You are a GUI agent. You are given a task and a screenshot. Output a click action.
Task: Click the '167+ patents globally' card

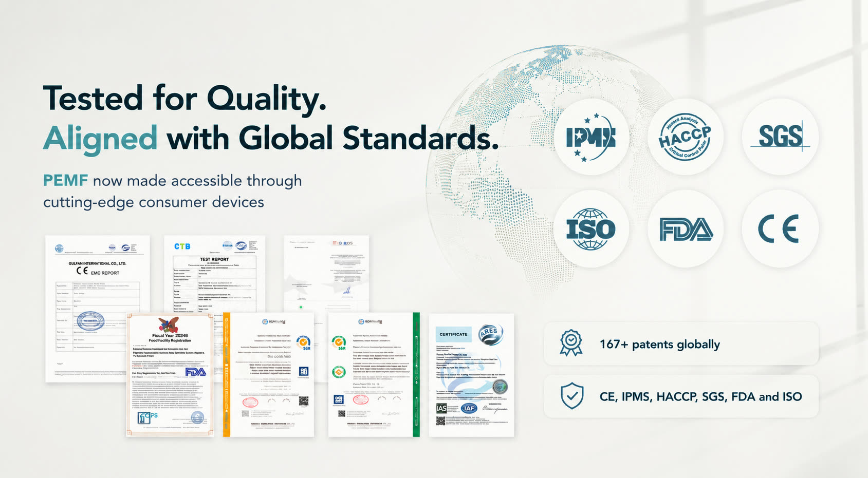681,343
